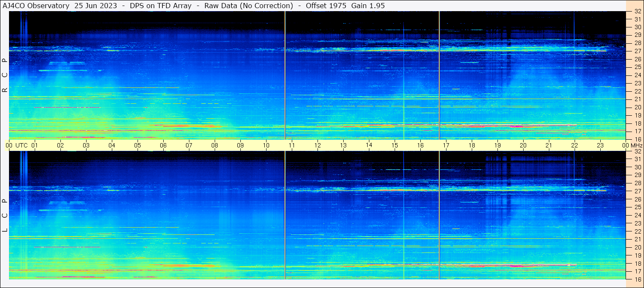Select the "Gain 1.95" value
The image size is (644, 288).
click(x=368, y=6)
